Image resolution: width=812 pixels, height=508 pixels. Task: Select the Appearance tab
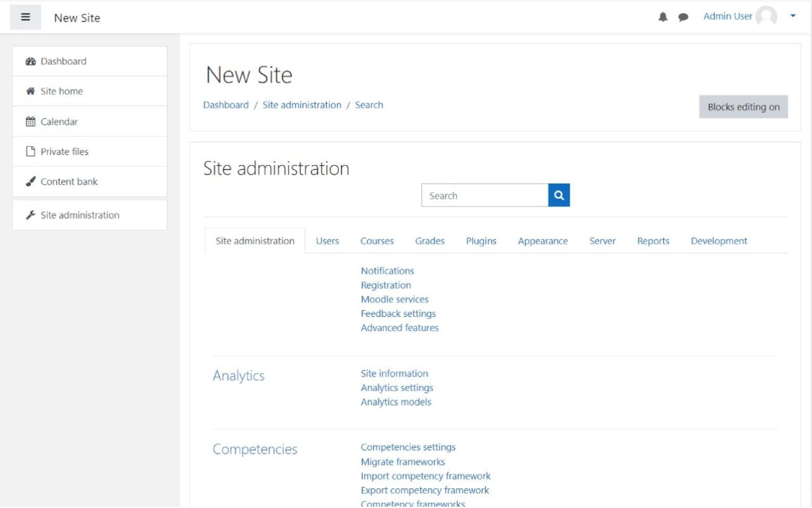click(x=542, y=241)
